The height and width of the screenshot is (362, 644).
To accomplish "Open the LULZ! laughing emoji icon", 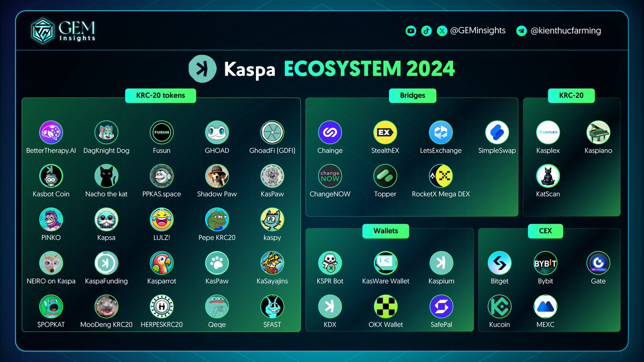I will (162, 219).
